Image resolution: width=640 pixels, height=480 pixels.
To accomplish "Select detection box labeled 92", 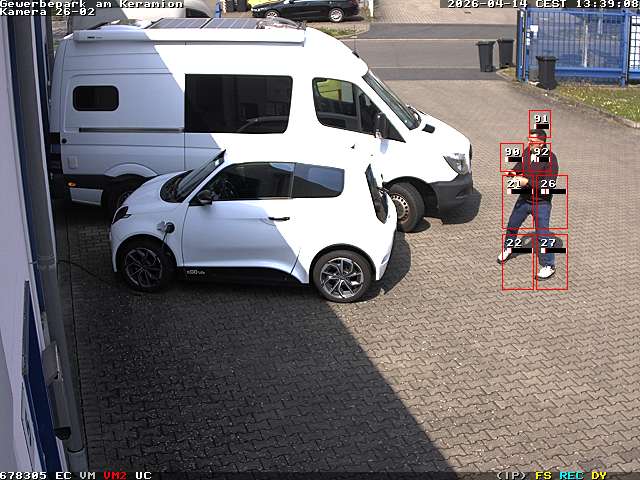I will pyautogui.click(x=541, y=157).
